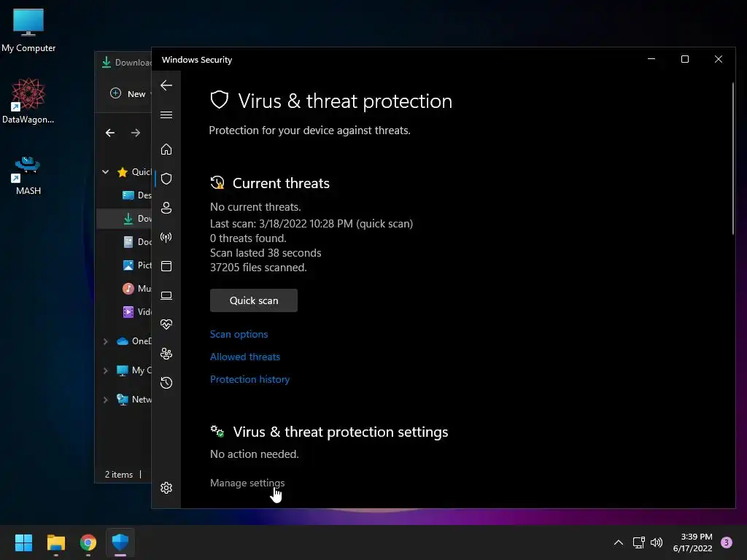Open Firewall & network protection sidebar icon

[166, 237]
